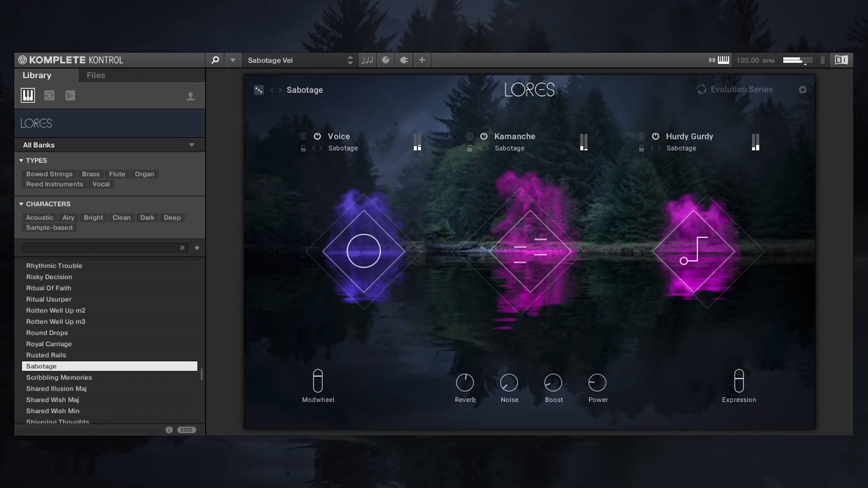Toggle the lock icon under Hurdy Gurdy
868x488 pixels.
click(x=642, y=148)
